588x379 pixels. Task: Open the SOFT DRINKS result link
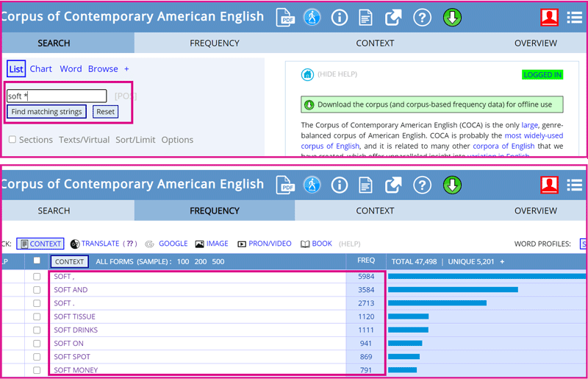click(76, 330)
